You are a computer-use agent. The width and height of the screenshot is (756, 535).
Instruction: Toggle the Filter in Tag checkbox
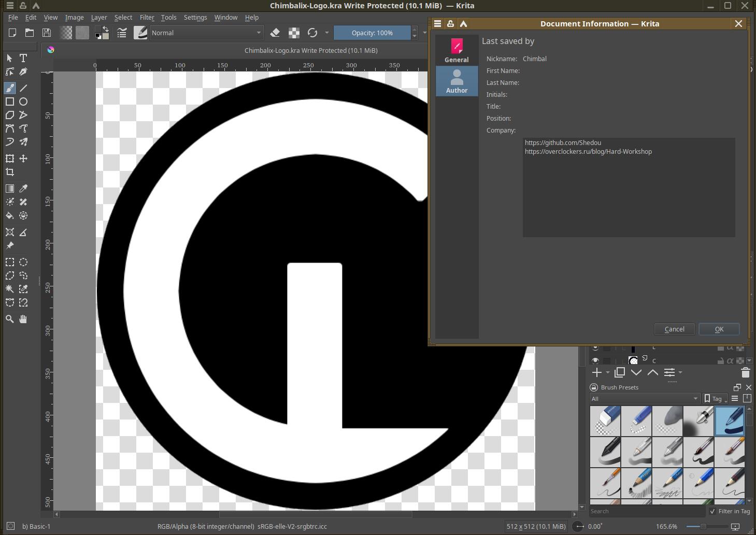(x=712, y=511)
